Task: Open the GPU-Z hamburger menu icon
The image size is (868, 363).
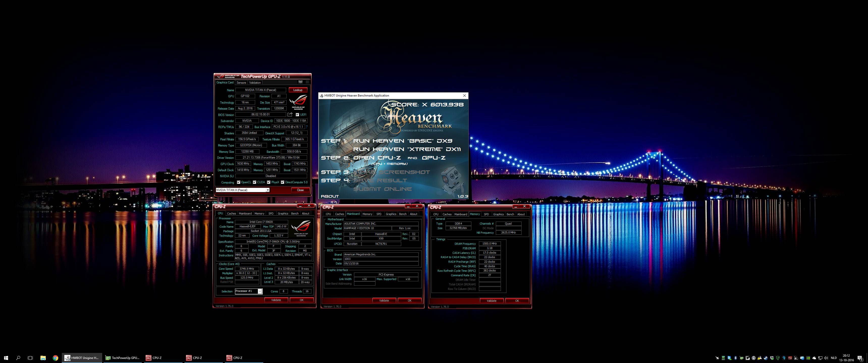Action: point(307,82)
